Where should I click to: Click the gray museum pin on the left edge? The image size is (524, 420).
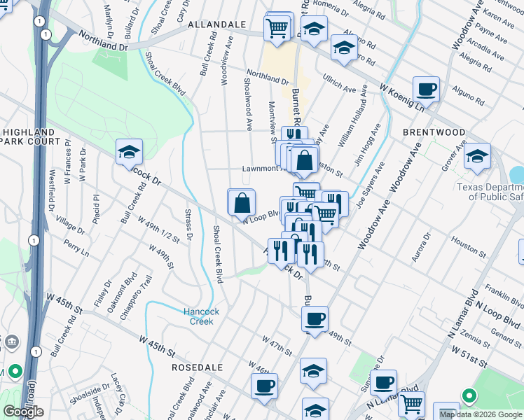tap(12, 342)
